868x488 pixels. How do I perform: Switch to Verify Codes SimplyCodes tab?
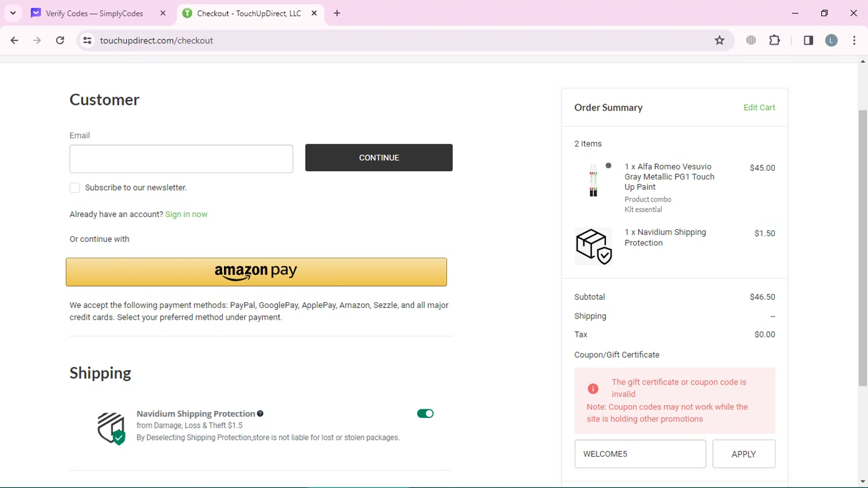coord(94,13)
